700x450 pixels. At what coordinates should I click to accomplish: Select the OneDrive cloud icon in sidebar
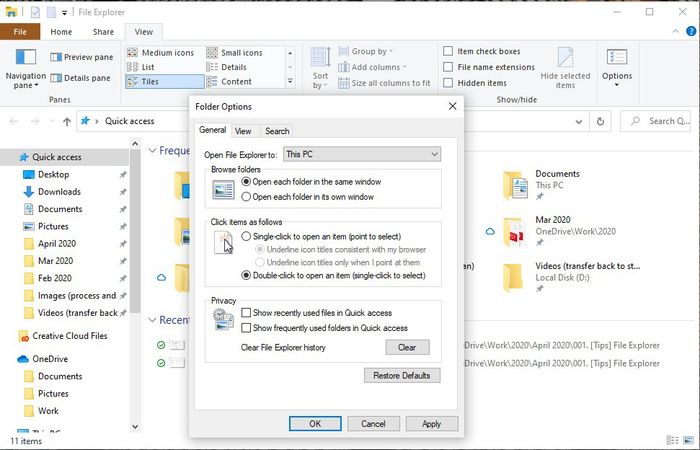coord(23,359)
